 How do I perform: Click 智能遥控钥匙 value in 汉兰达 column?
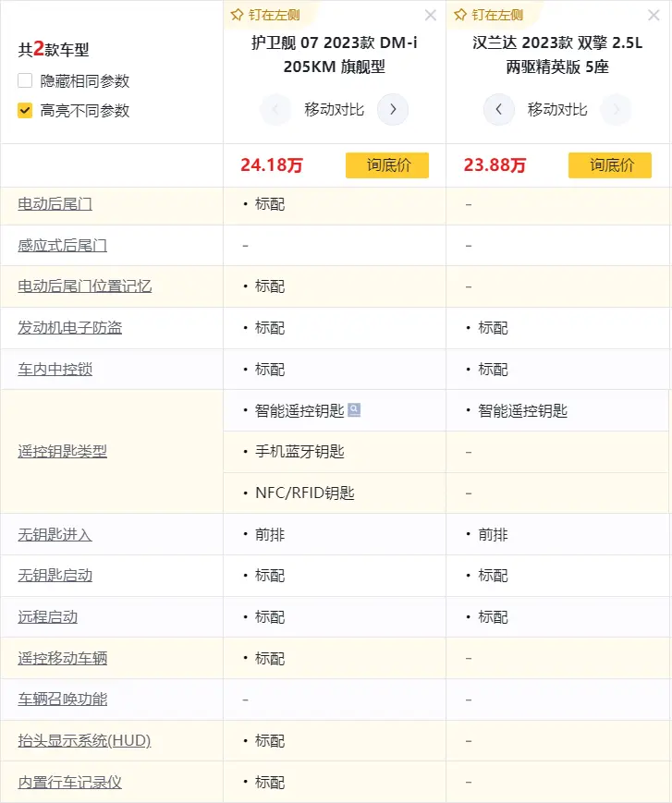click(523, 410)
